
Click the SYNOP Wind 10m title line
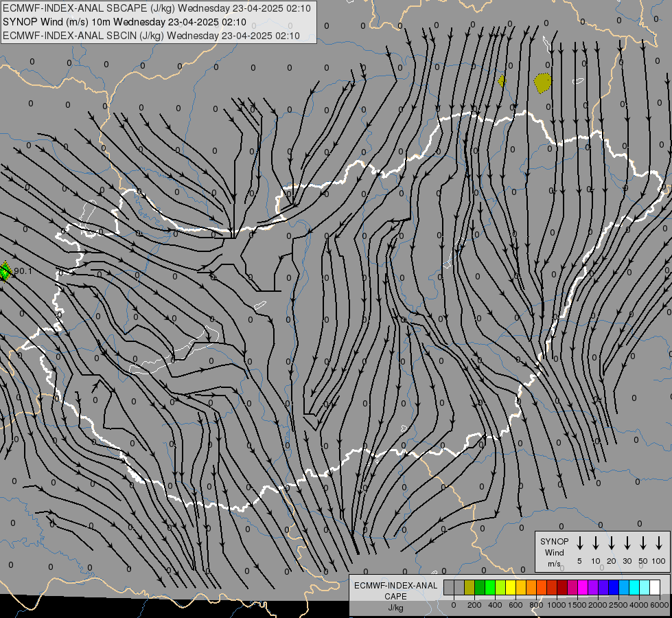124,22
